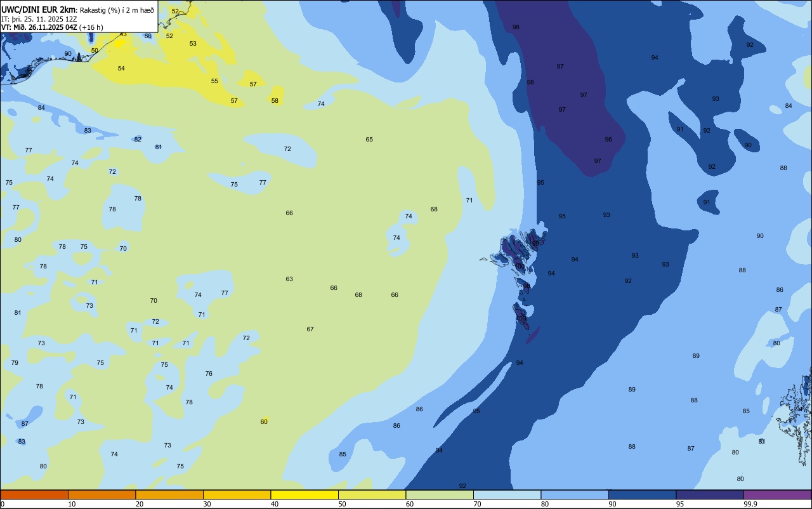Select the indigo 95–99.9 legend swatch
Viewport: 812px width, 509px height.
[710, 494]
